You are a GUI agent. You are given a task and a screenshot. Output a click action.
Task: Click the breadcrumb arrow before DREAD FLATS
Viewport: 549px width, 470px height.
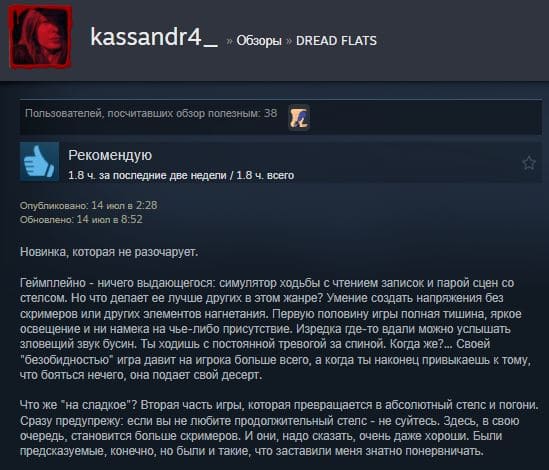[289, 41]
